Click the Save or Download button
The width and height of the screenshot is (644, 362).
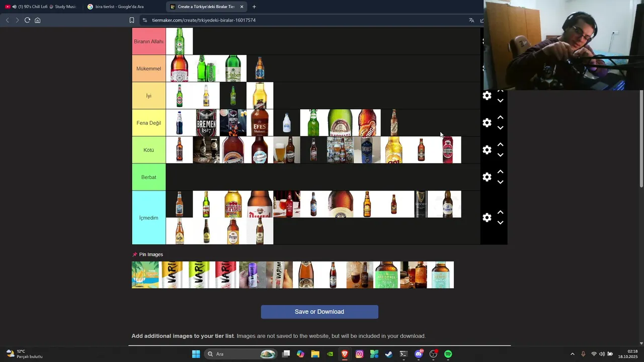click(x=319, y=312)
